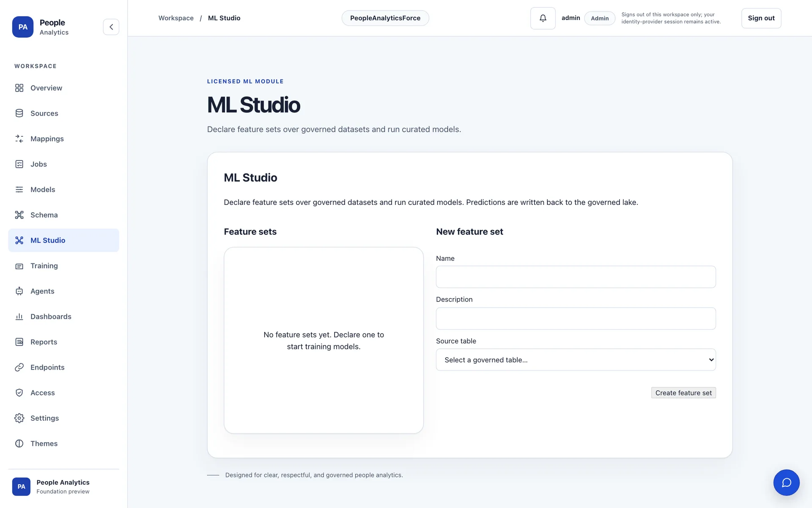The height and width of the screenshot is (508, 812).
Task: Click the Settings gear icon
Action: 19,418
